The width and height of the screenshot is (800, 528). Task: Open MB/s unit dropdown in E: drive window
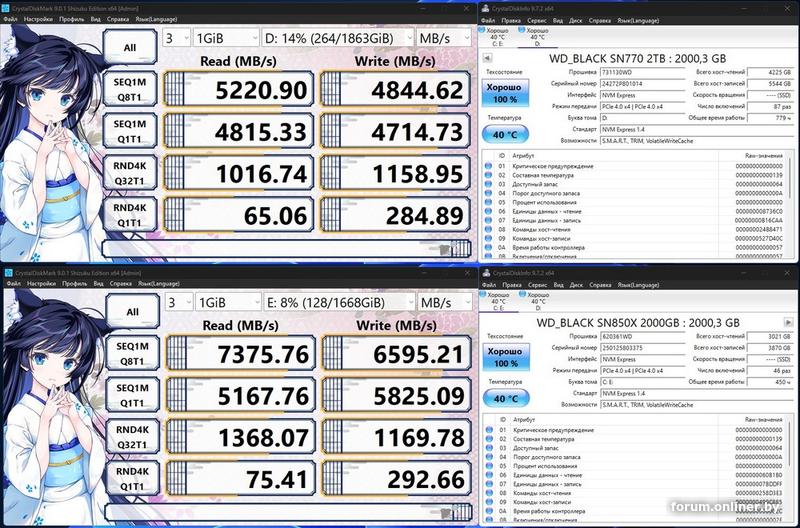pos(445,303)
